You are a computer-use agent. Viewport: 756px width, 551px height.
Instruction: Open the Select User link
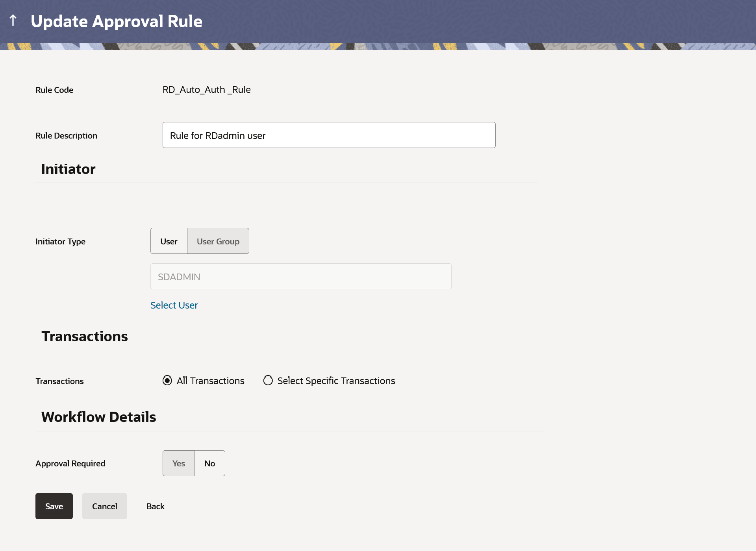(174, 305)
